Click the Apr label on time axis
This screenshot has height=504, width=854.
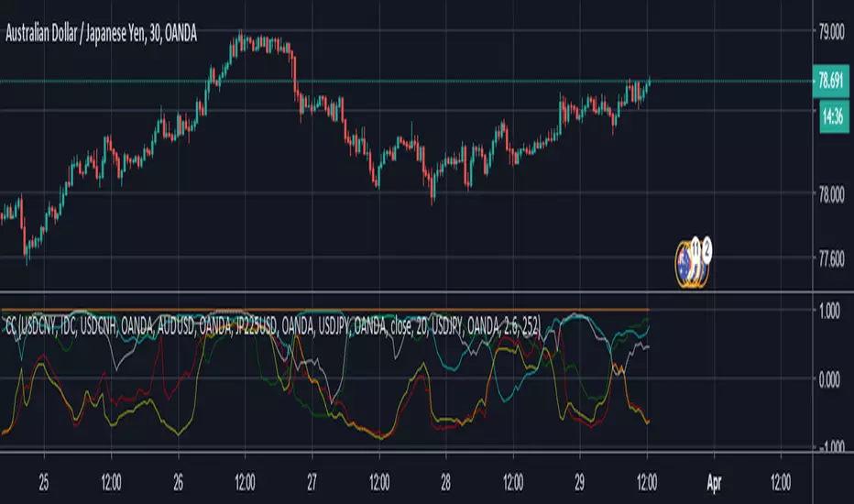click(x=714, y=483)
